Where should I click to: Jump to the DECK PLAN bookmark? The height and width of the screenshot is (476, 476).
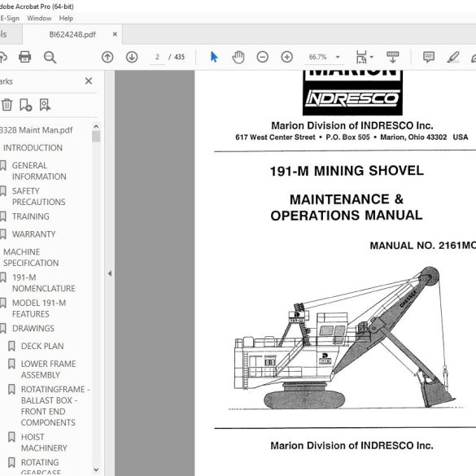tap(42, 346)
